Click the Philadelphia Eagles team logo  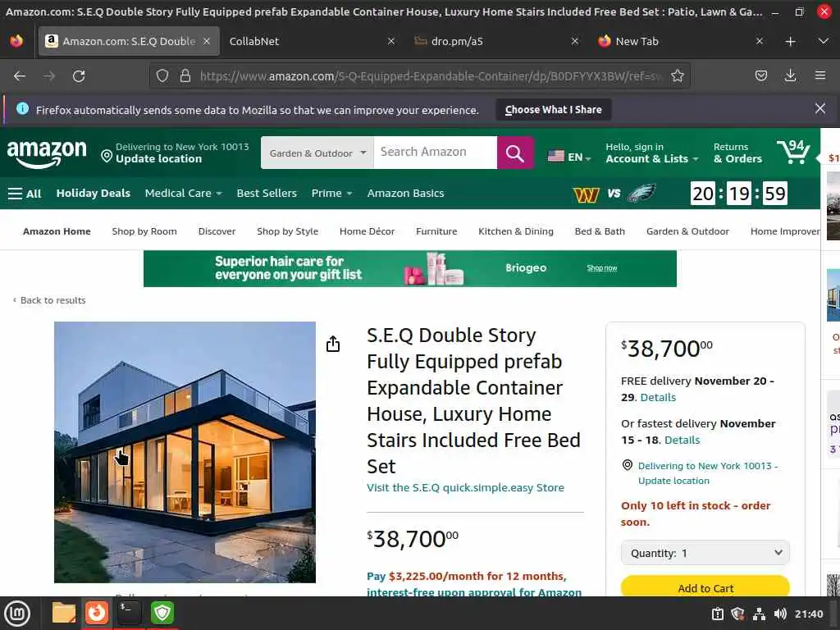coord(641,194)
